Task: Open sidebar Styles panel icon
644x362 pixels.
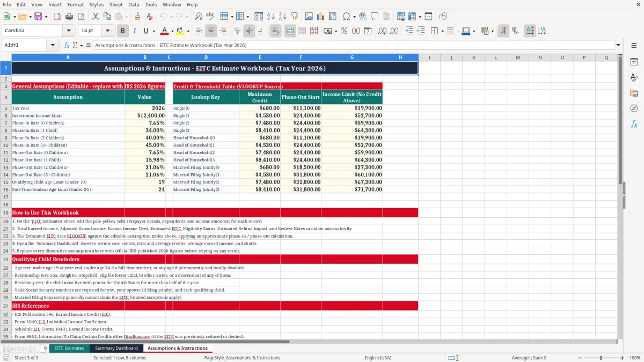Action: tap(634, 78)
